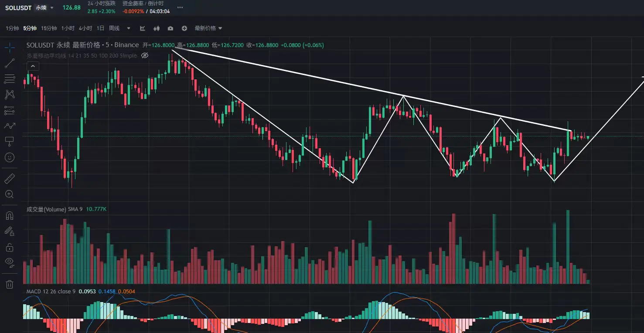This screenshot has width=644, height=333.
Task: Switch to the 周线 weekly interval
Action: pos(114,28)
